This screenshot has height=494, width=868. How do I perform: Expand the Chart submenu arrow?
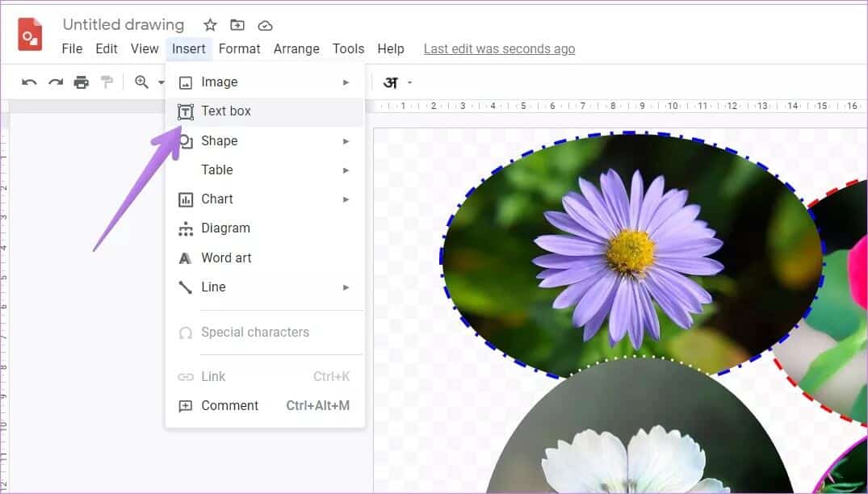click(346, 199)
